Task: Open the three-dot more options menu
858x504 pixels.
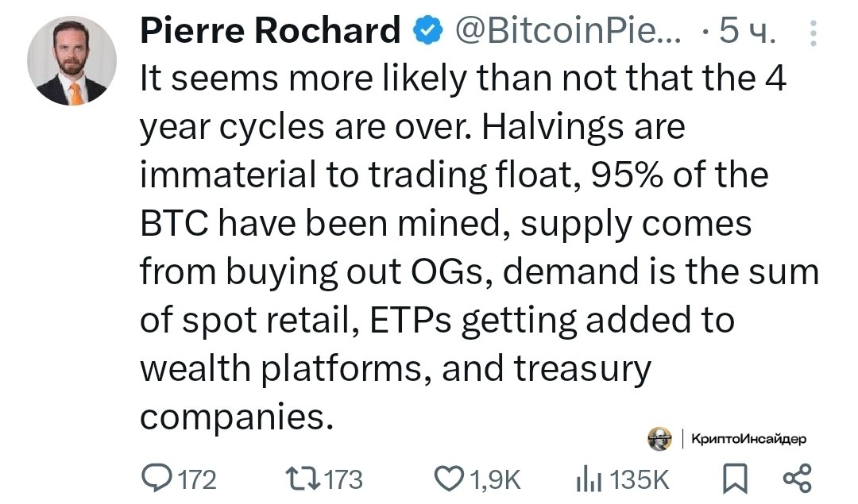Action: pyautogui.click(x=814, y=33)
